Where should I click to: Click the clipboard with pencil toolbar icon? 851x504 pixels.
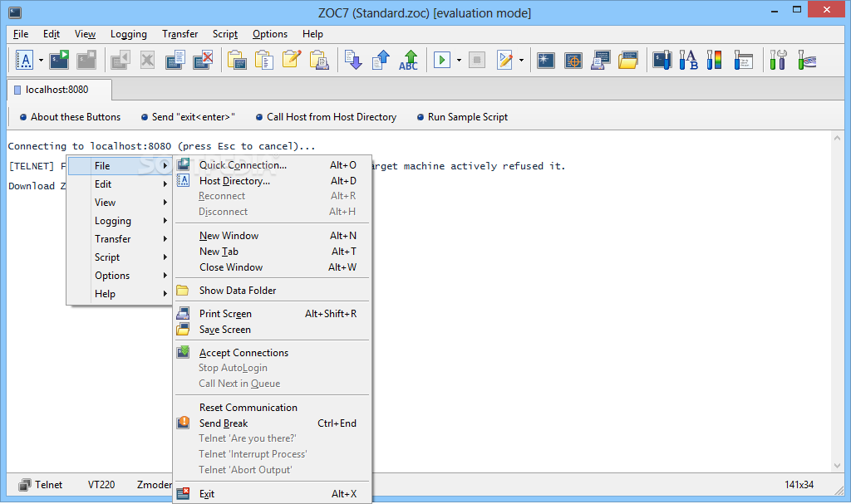pyautogui.click(x=292, y=60)
